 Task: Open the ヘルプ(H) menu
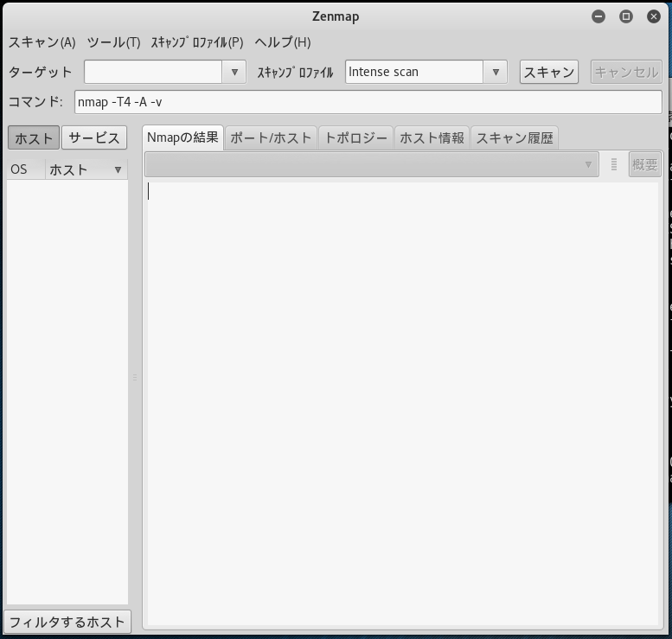tap(283, 42)
